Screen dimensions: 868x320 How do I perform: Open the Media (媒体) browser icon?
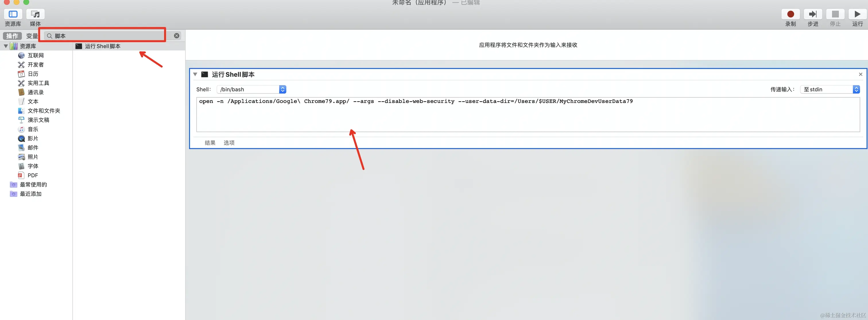pyautogui.click(x=35, y=14)
